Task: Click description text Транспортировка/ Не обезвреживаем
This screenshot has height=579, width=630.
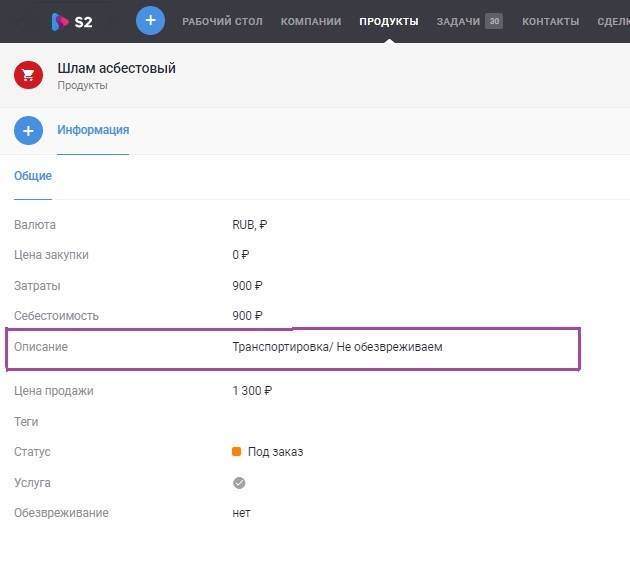Action: coord(338,347)
